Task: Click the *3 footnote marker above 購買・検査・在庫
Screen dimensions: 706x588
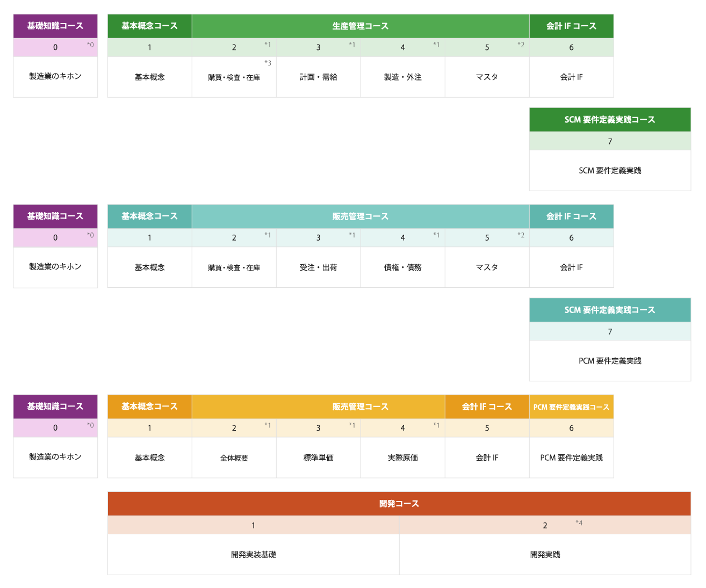Action: point(268,63)
